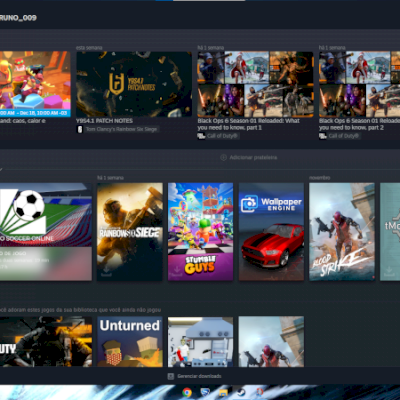Open the colorful event news image at left
The height and width of the screenshot is (400, 400).
click(x=35, y=84)
